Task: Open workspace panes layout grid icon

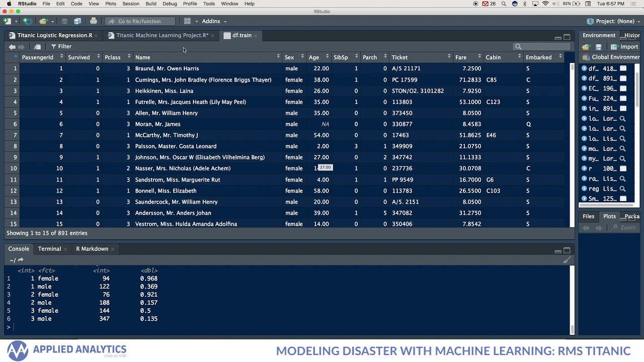Action: [187, 21]
